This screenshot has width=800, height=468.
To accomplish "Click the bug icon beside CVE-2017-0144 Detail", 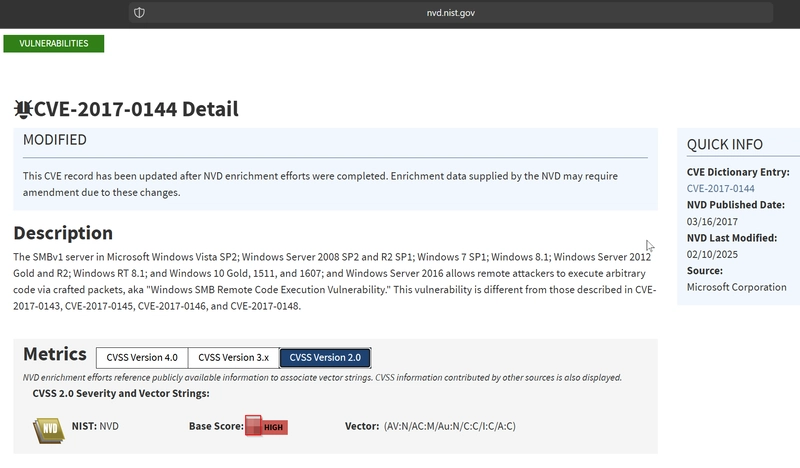I will [23, 109].
